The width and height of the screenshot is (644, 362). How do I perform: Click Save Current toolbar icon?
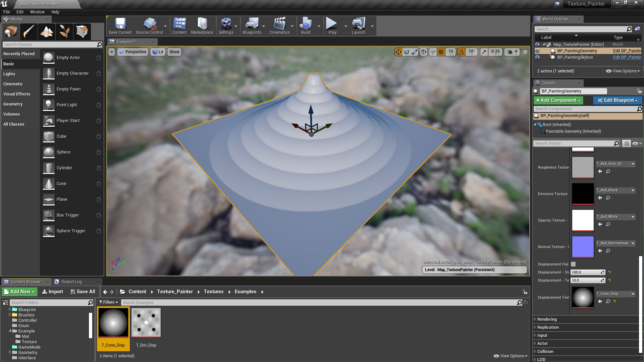tap(120, 26)
